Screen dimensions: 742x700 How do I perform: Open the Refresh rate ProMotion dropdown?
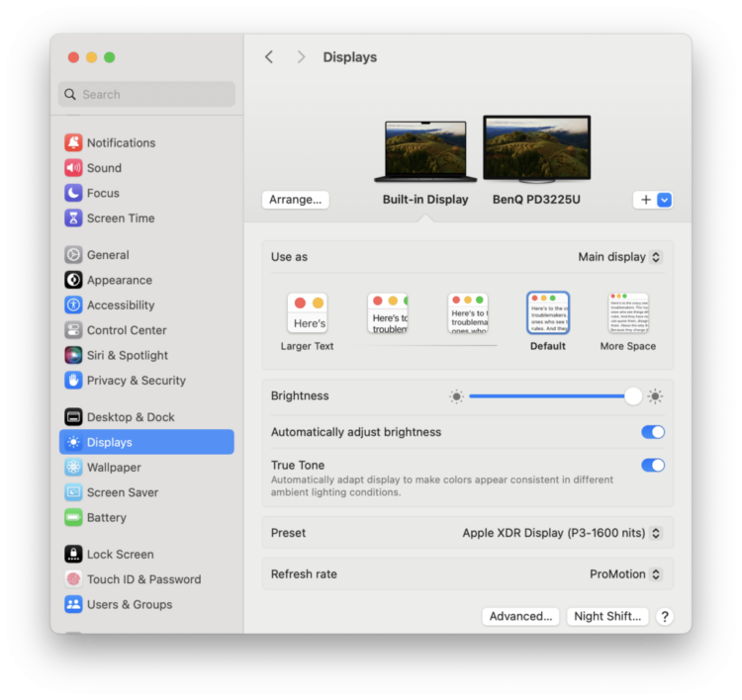(625, 573)
